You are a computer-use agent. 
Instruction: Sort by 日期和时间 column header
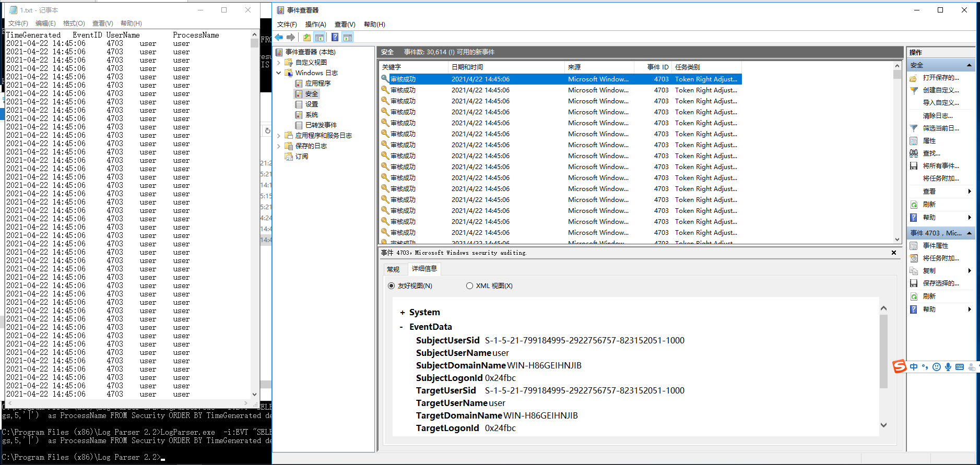[x=506, y=67]
